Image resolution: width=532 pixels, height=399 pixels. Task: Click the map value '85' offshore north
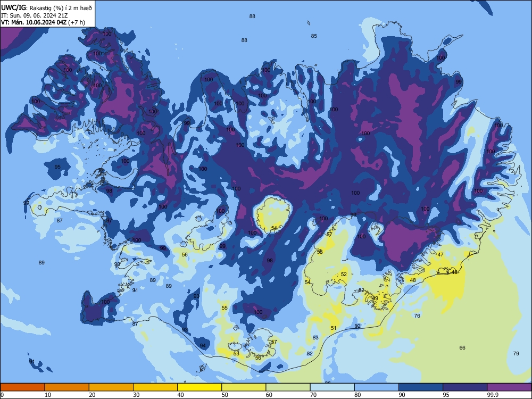tap(314, 36)
